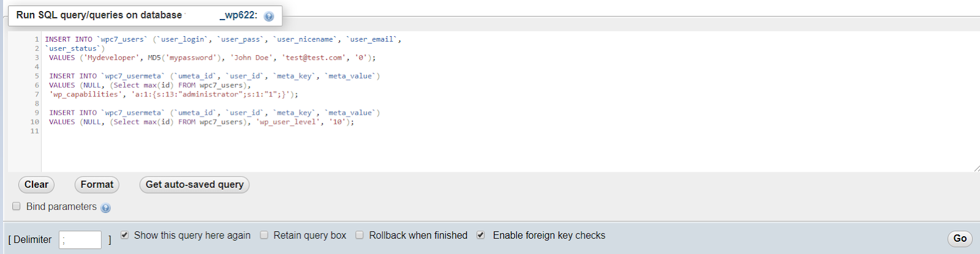
Task: Click line number 9 in the gutter
Action: [37, 113]
